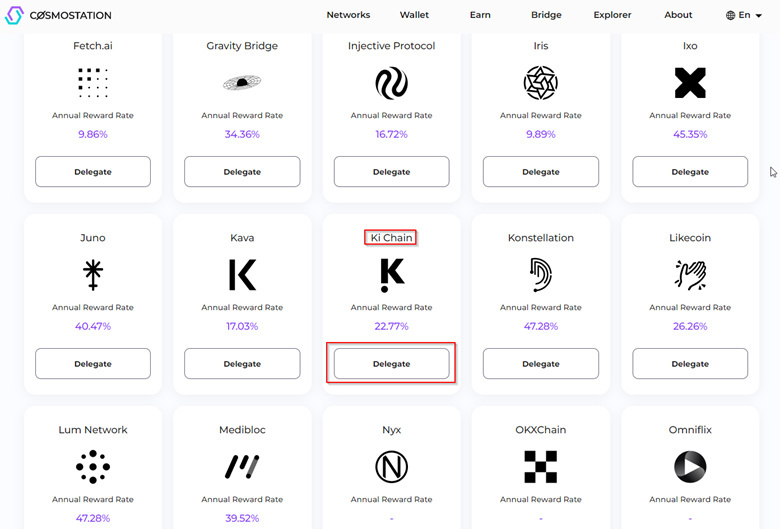Image resolution: width=780 pixels, height=529 pixels.
Task: Click the Konstellation logo
Action: click(541, 275)
